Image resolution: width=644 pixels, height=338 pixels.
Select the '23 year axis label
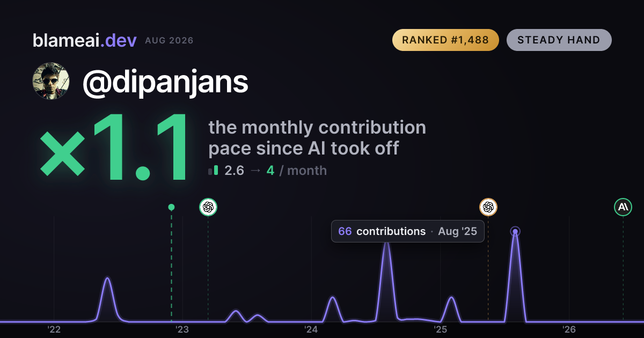pos(182,329)
